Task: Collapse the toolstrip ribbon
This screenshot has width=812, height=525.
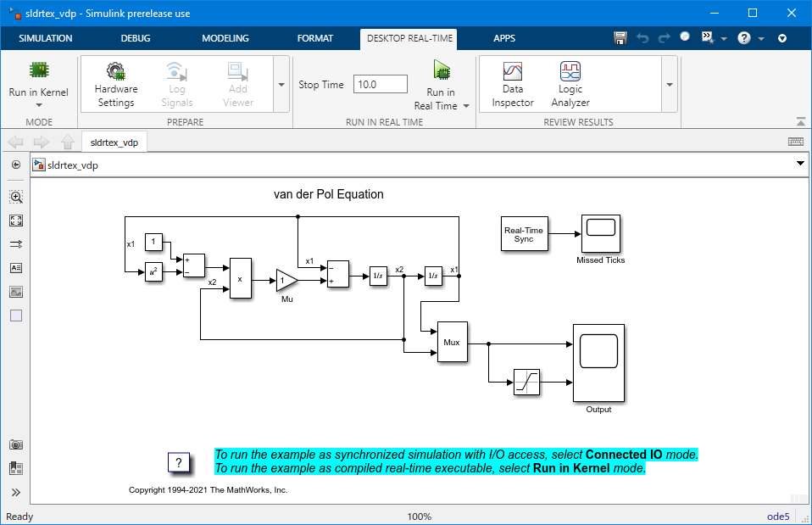Action: [x=801, y=122]
